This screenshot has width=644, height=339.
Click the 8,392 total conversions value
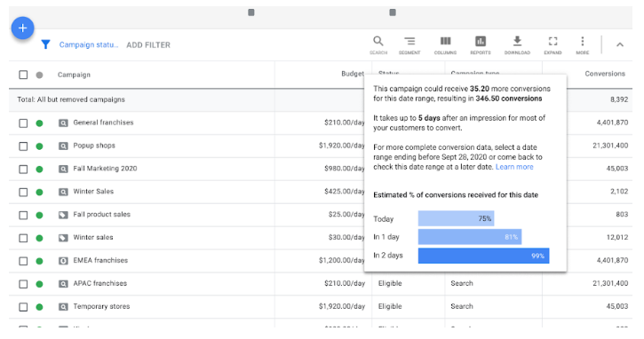[x=619, y=99]
